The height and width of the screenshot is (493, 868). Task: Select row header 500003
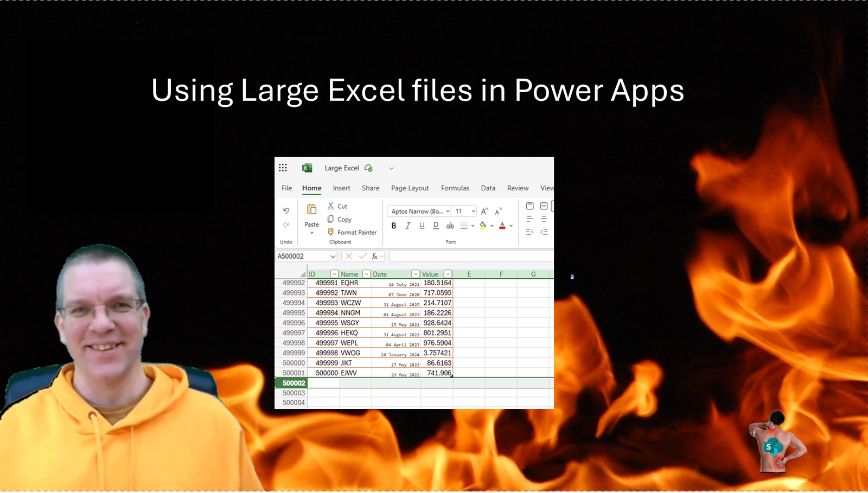tap(292, 393)
